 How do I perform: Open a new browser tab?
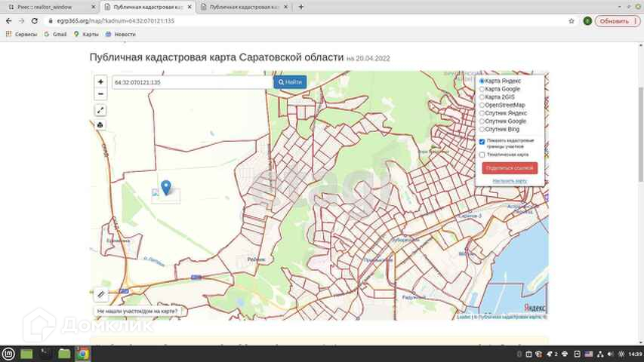coord(301,7)
